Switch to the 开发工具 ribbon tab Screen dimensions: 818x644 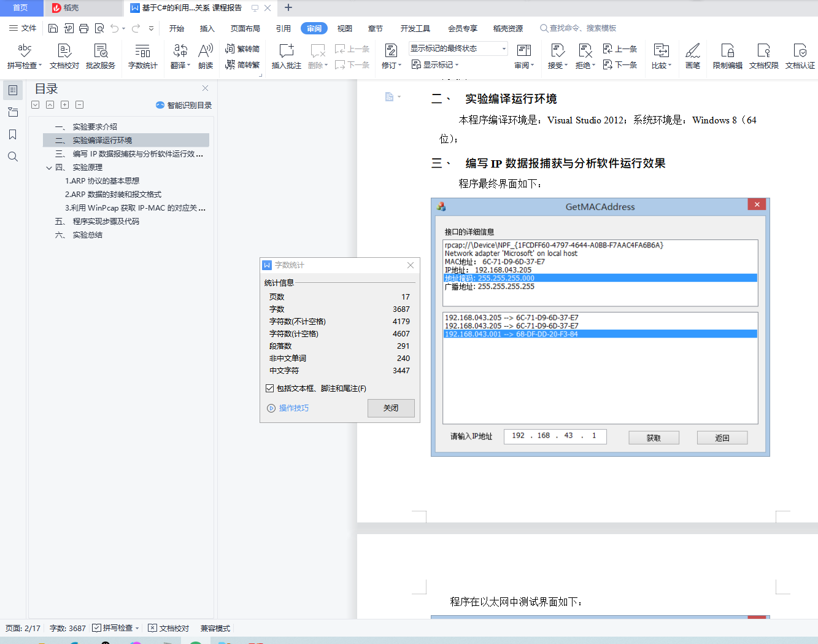point(415,28)
